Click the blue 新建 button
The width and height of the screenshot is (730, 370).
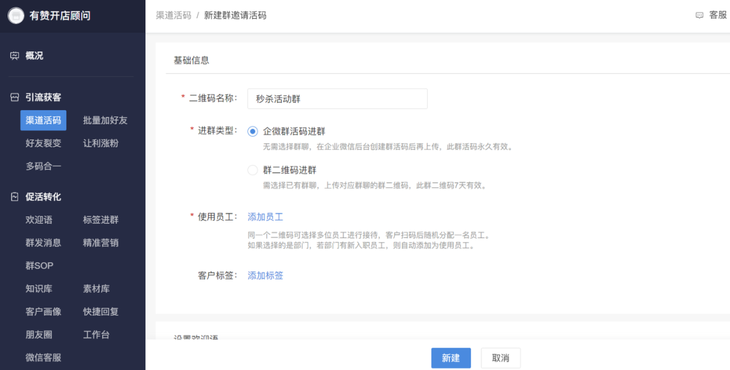coord(451,358)
